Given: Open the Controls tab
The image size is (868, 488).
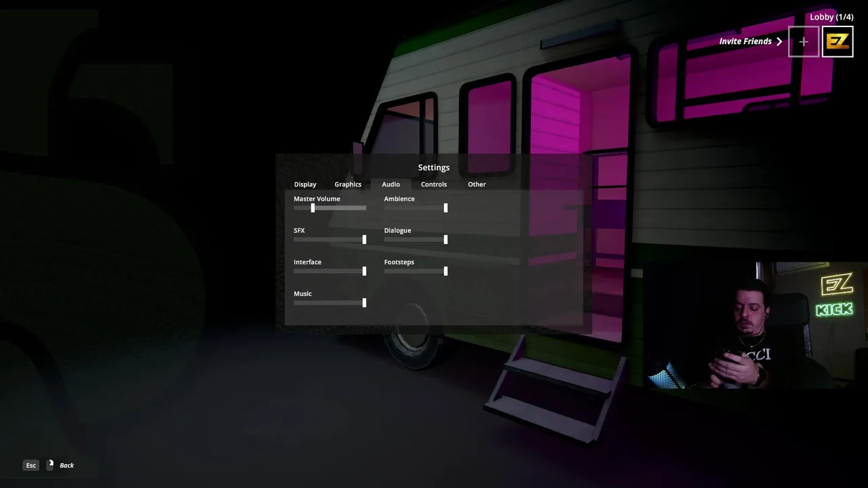Looking at the screenshot, I should coord(434,184).
